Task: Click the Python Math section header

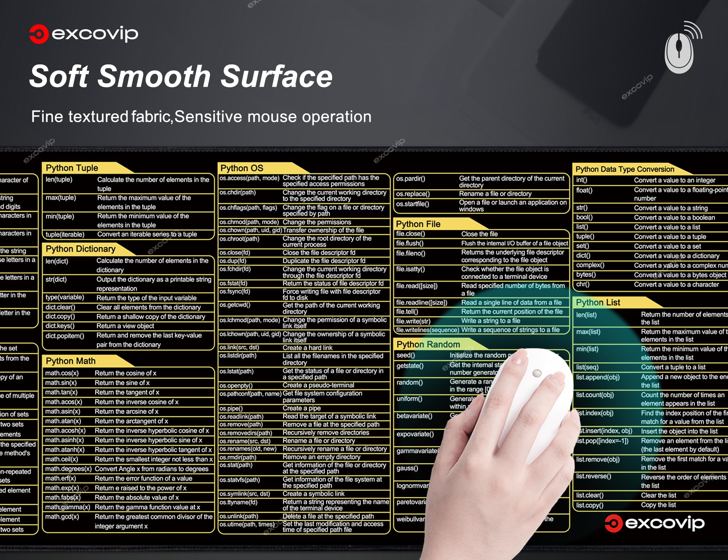Action: (71, 361)
